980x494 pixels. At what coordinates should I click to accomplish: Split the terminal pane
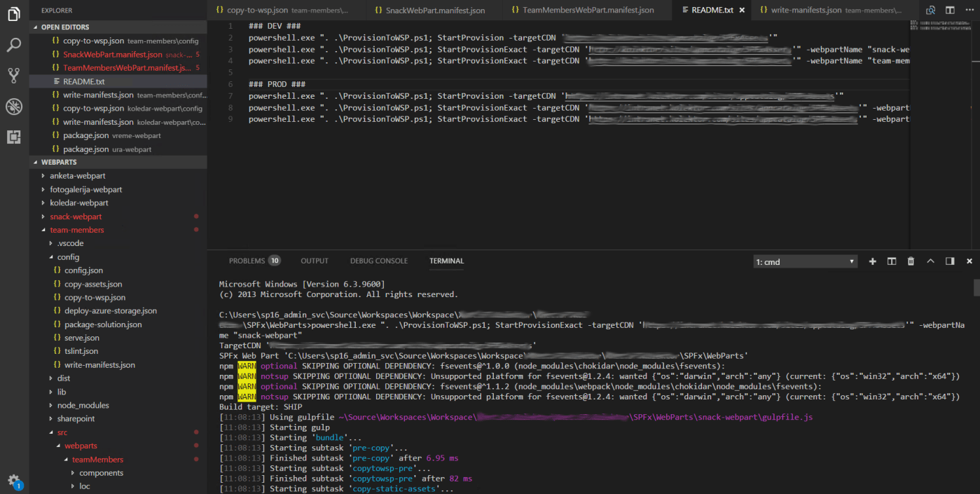point(892,261)
